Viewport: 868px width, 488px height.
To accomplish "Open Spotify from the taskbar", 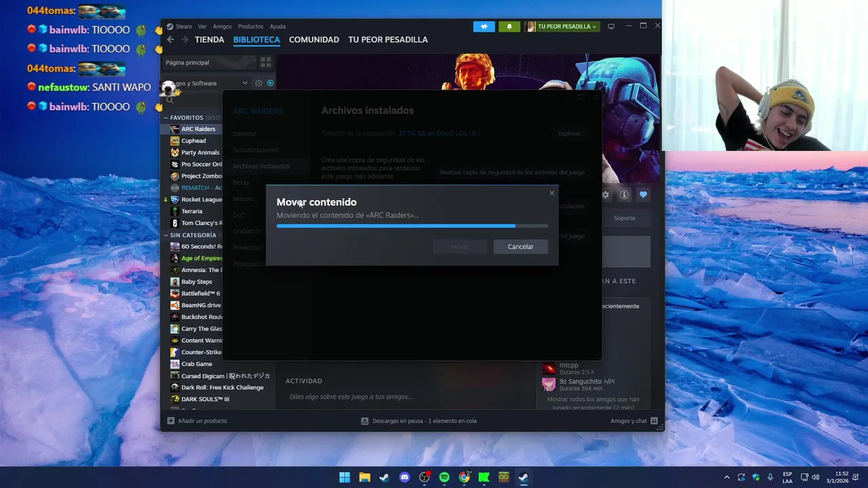I will (x=444, y=477).
